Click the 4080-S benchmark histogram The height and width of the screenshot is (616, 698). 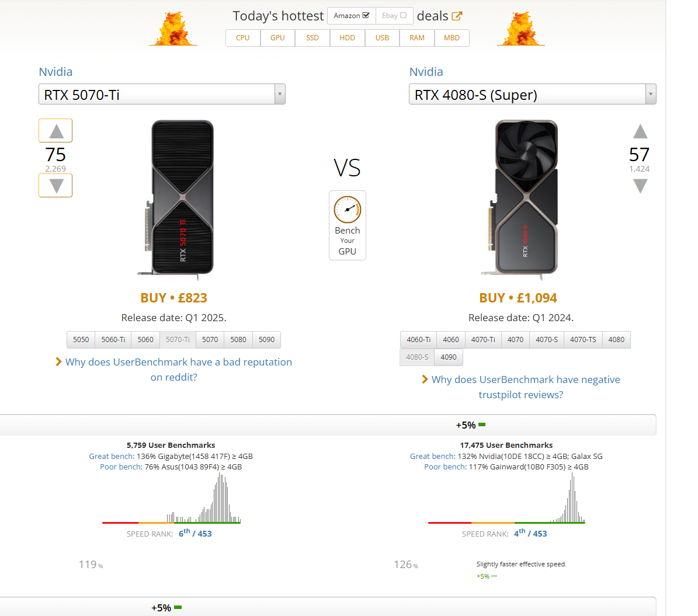(x=506, y=498)
